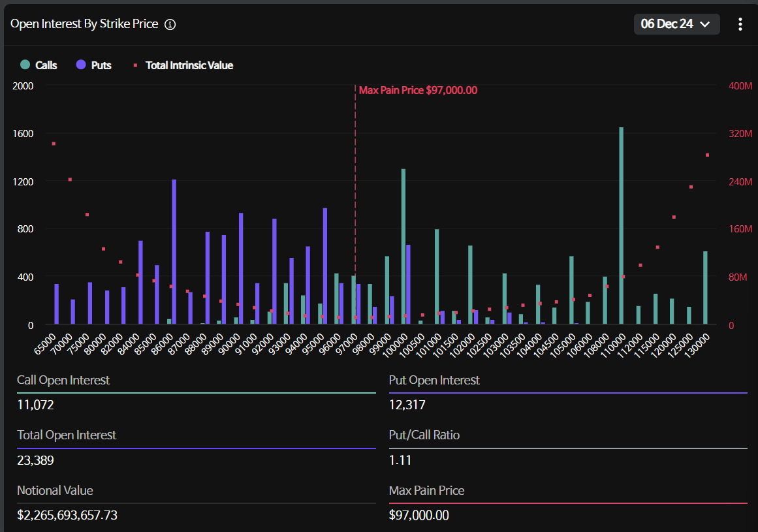Click the intrinsic value marker above strike 65000
The image size is (758, 532).
[54, 144]
